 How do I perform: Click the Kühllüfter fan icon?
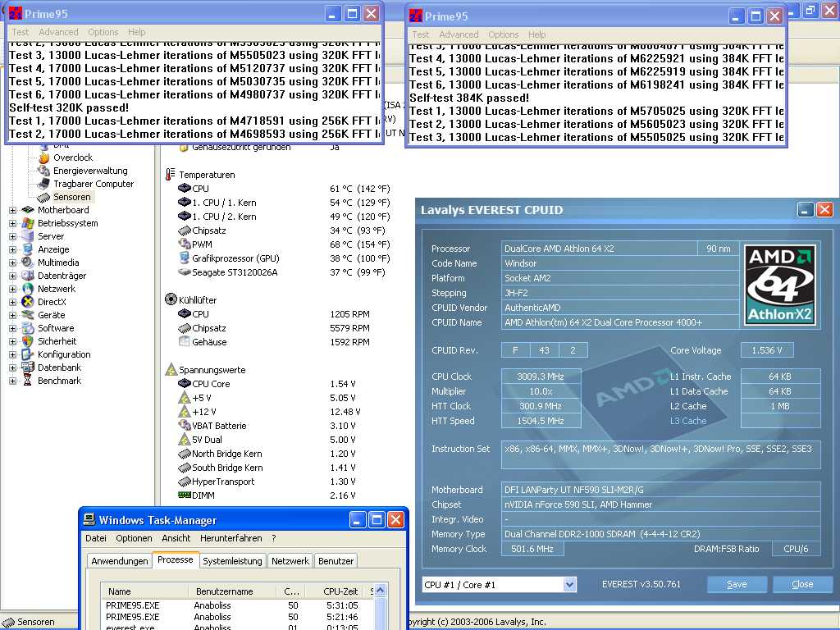coord(171,299)
